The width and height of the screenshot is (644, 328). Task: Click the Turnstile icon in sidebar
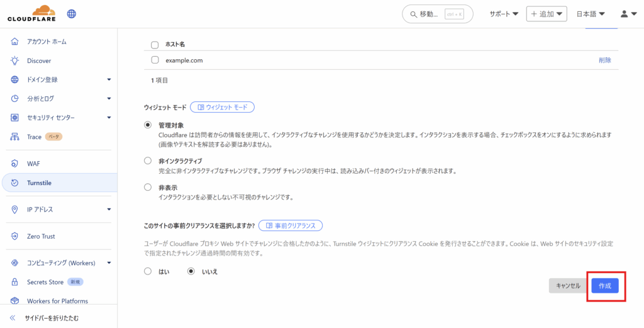coord(15,183)
